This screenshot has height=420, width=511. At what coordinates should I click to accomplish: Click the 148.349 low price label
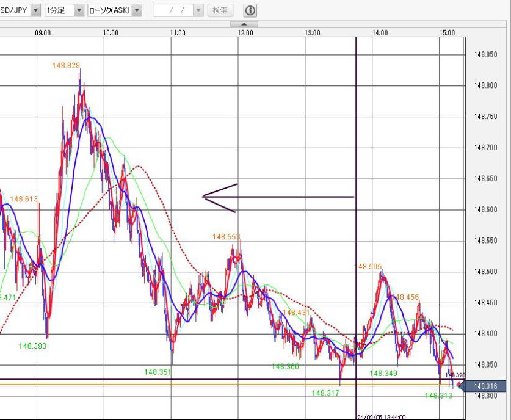(383, 372)
